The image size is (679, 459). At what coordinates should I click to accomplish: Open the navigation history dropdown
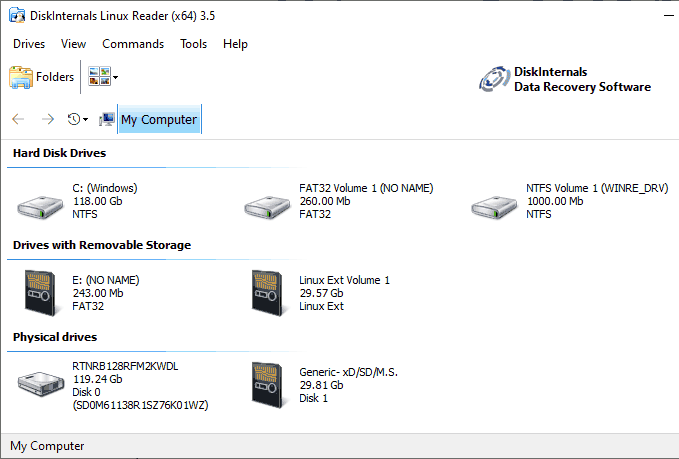click(77, 120)
